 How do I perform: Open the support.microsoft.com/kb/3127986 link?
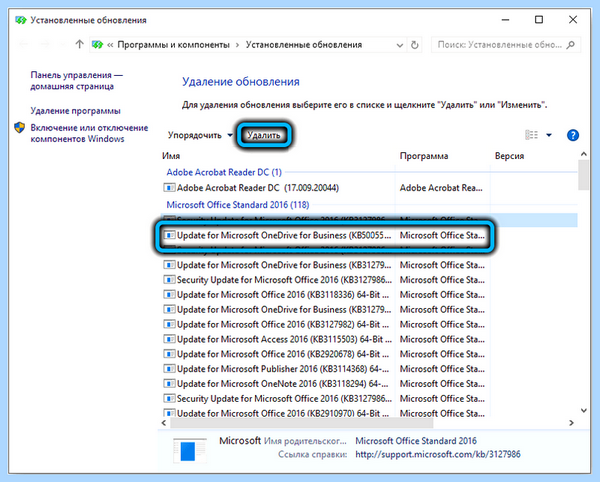coord(438,454)
